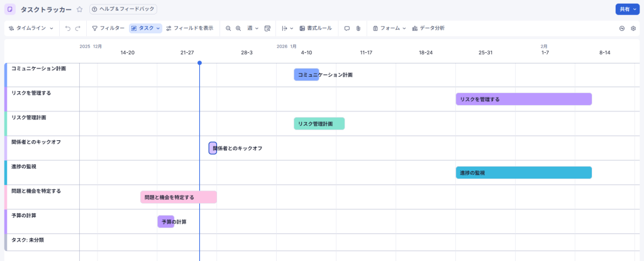
Task: Select the purple リスクを管理する timeline bar
Action: [523, 99]
